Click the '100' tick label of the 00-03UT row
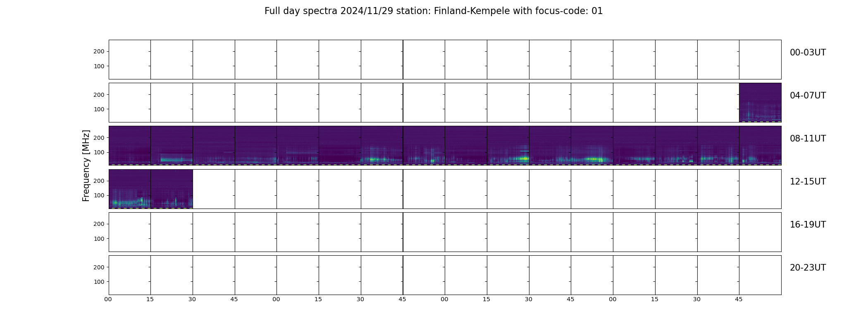The image size is (868, 331). [99, 66]
